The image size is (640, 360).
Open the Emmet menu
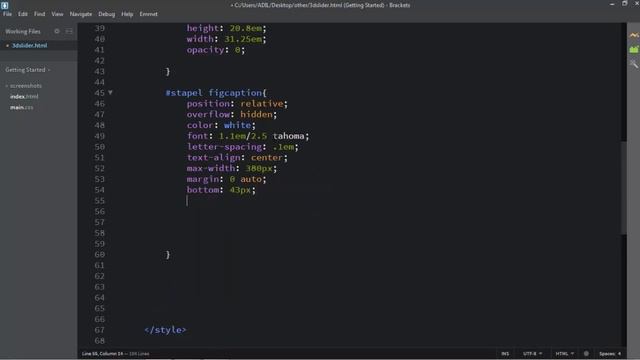[148, 14]
